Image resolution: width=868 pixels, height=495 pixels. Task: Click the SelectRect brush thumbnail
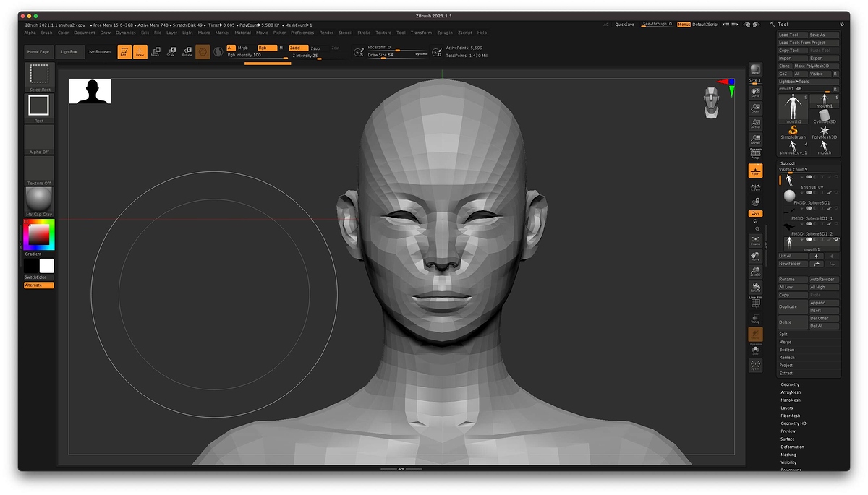[39, 76]
